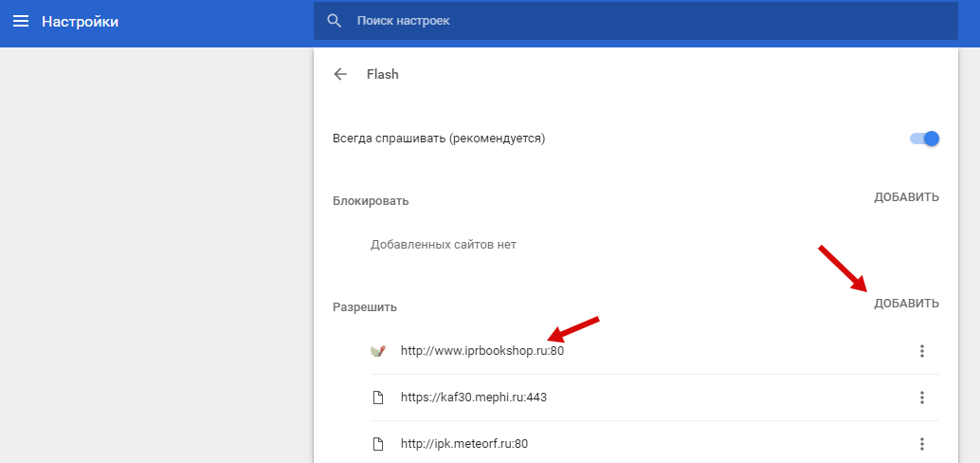Click the Настройки title in header
The width and height of the screenshot is (980, 463).
80,21
